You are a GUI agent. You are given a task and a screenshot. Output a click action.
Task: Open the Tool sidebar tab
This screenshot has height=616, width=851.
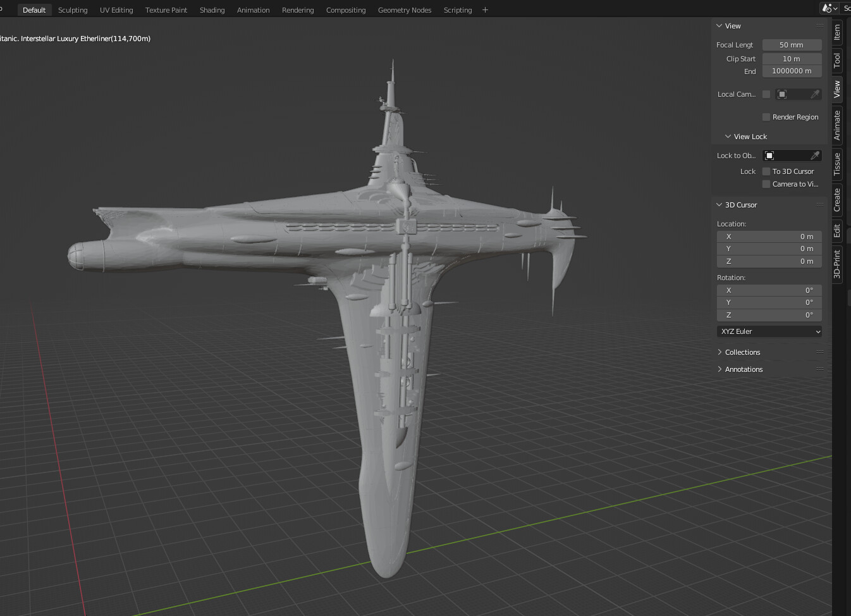836,59
